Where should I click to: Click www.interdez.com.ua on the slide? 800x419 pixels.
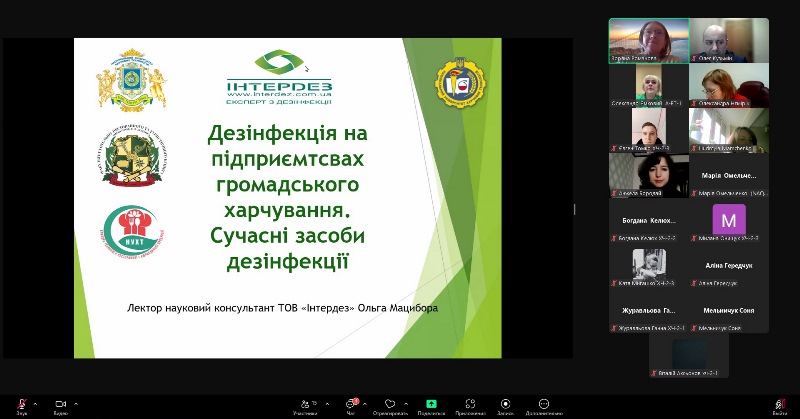pyautogui.click(x=280, y=94)
